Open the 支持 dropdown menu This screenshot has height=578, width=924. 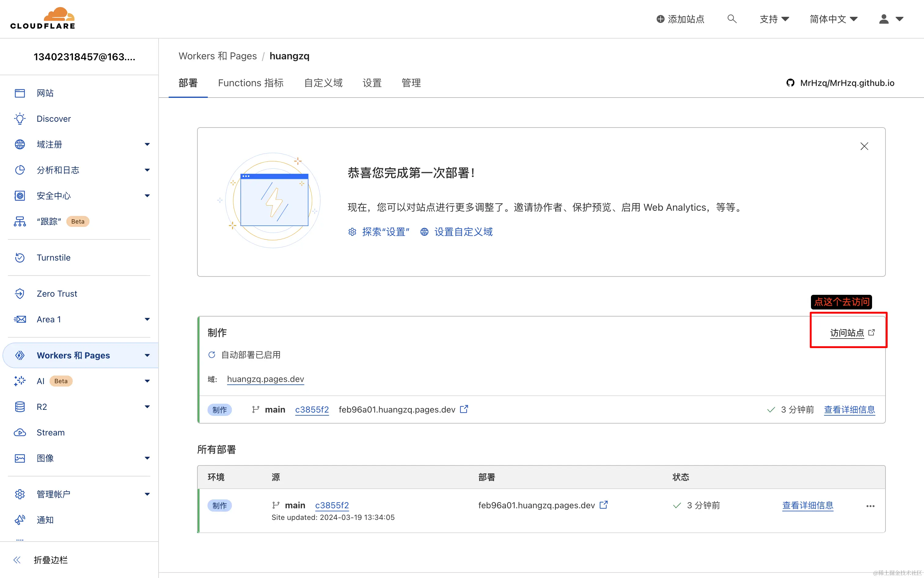tap(774, 19)
